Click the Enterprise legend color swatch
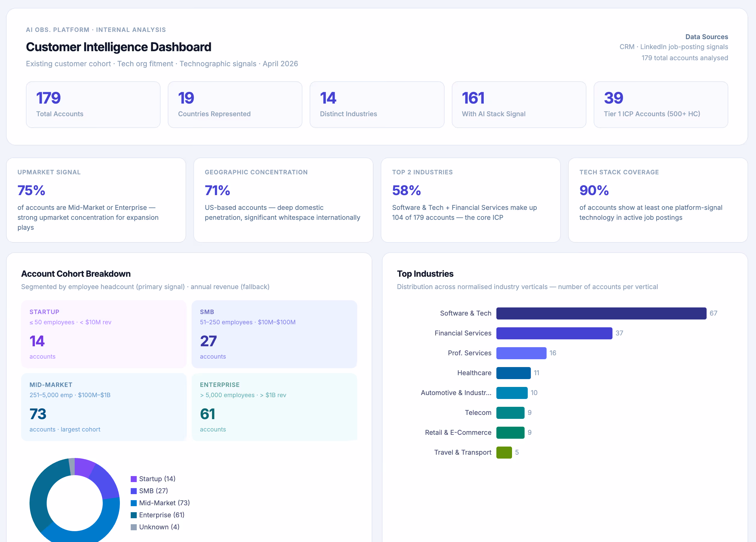 click(x=134, y=515)
